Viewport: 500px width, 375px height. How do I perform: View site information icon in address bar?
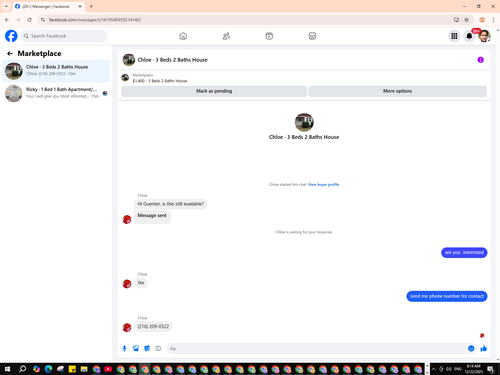(x=43, y=20)
